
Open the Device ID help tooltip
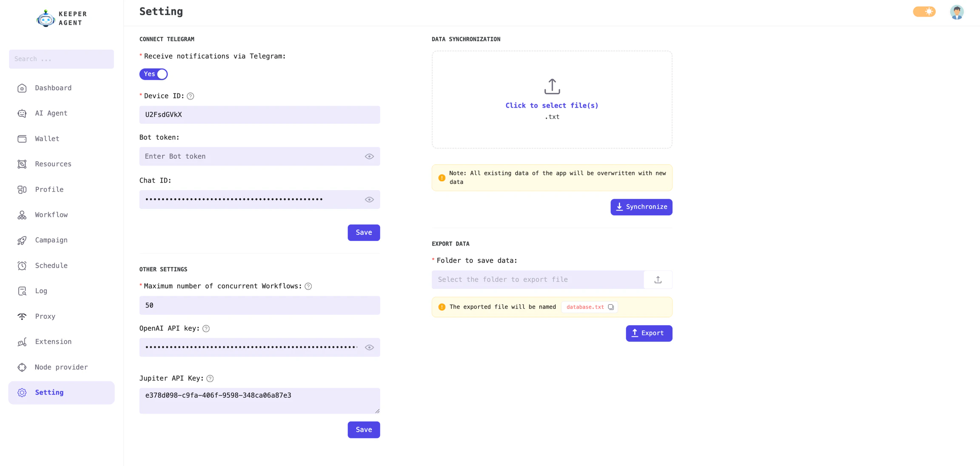pos(190,96)
